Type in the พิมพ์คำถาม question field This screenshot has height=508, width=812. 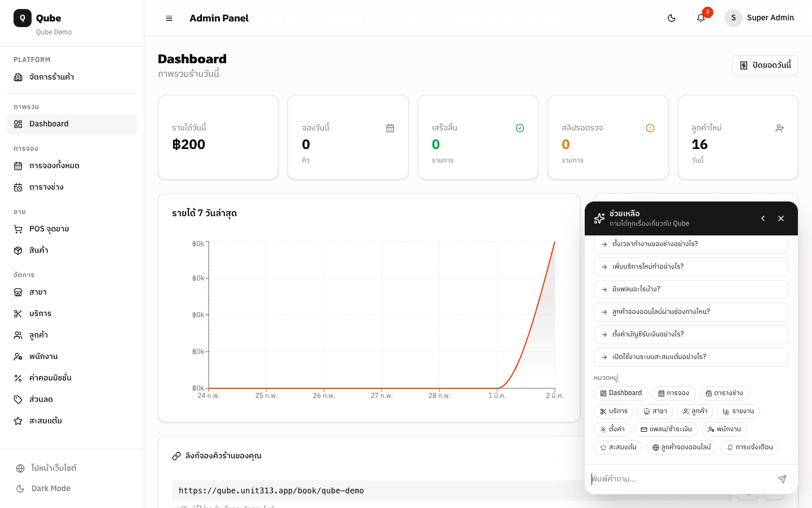click(x=679, y=479)
